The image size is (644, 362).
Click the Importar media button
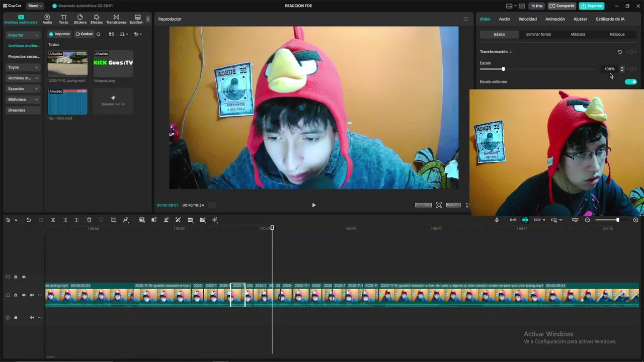click(60, 34)
